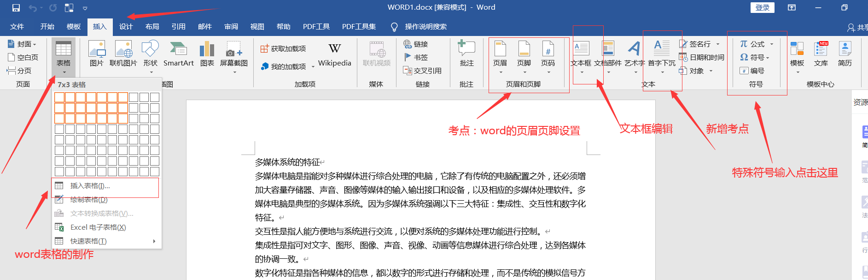
Task: Click 获取加载项 get add-ins
Action: pos(283,48)
